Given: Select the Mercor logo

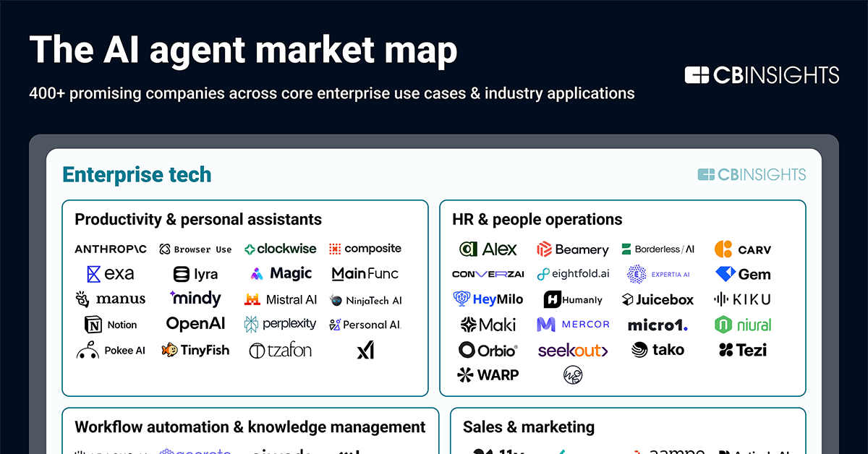Looking at the screenshot, I should pos(574,324).
